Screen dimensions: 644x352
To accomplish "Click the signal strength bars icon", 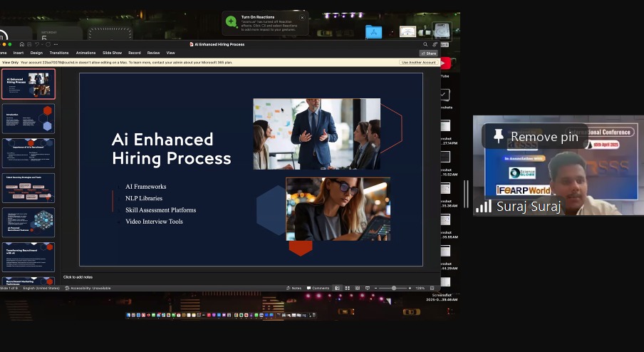I will [484, 206].
